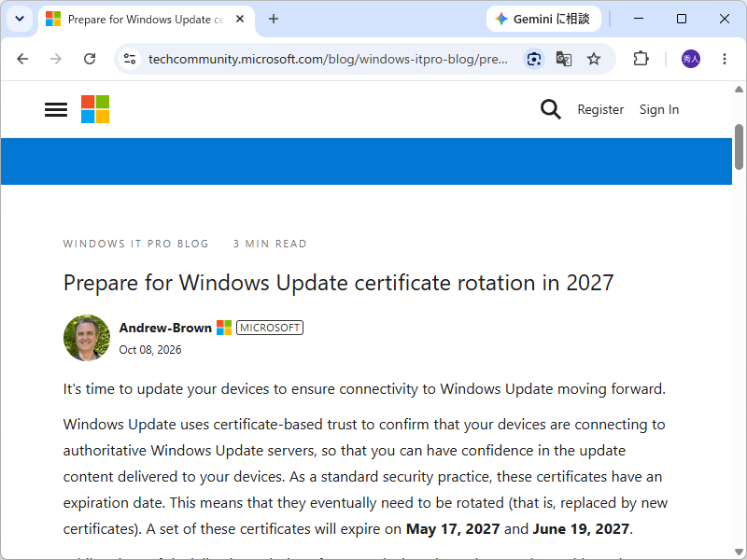Image resolution: width=747 pixels, height=560 pixels.
Task: Bookmark this page with star icon
Action: point(594,59)
